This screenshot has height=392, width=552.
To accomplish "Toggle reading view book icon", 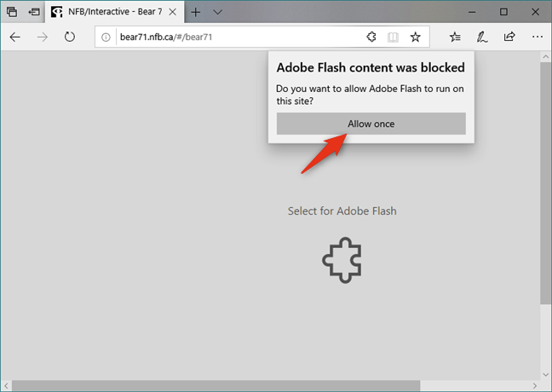I will pyautogui.click(x=393, y=37).
